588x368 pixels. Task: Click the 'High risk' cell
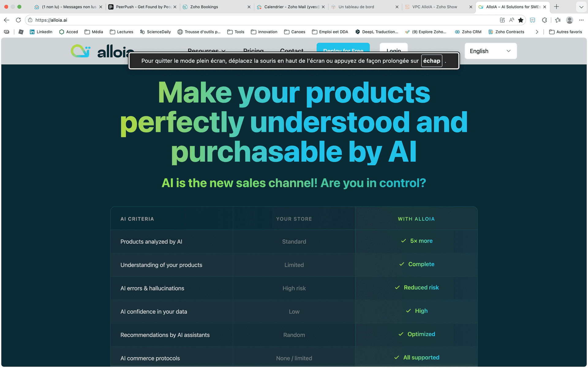coord(294,288)
